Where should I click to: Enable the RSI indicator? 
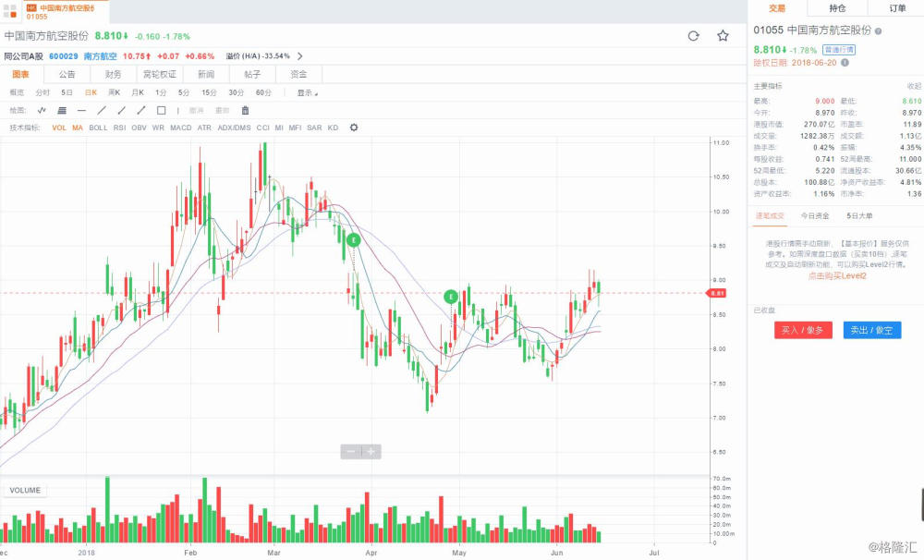tap(119, 128)
